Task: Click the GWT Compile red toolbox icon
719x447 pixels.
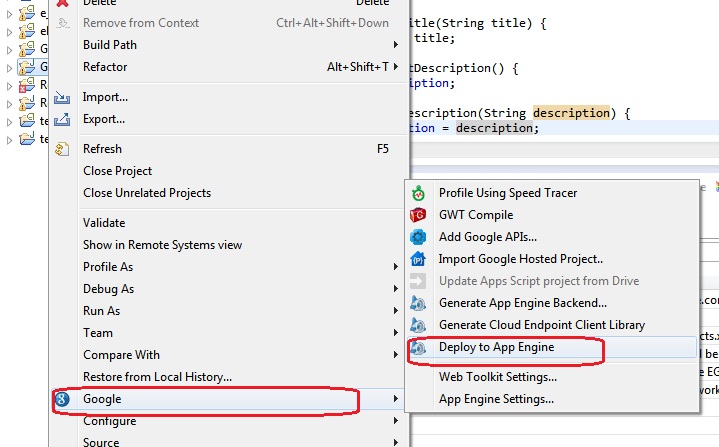Action: [x=419, y=215]
